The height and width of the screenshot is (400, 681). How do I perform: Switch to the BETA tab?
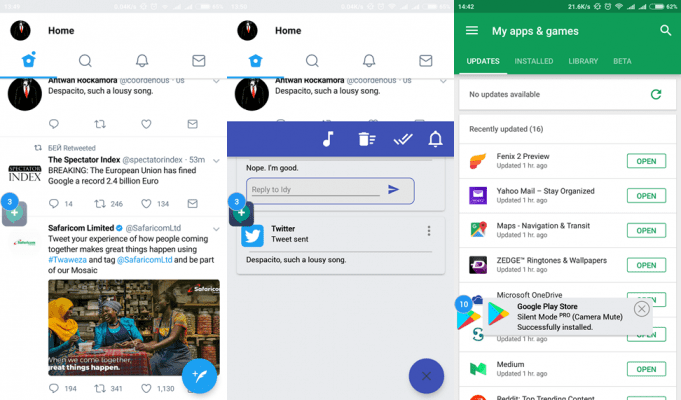coord(622,61)
